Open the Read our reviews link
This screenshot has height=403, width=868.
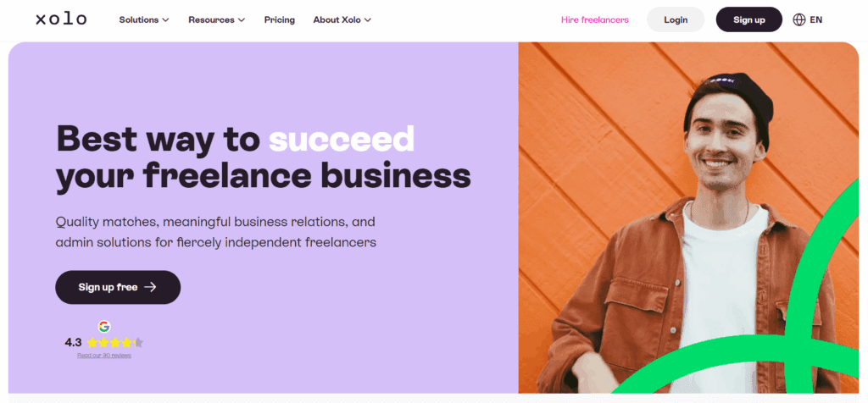click(104, 356)
